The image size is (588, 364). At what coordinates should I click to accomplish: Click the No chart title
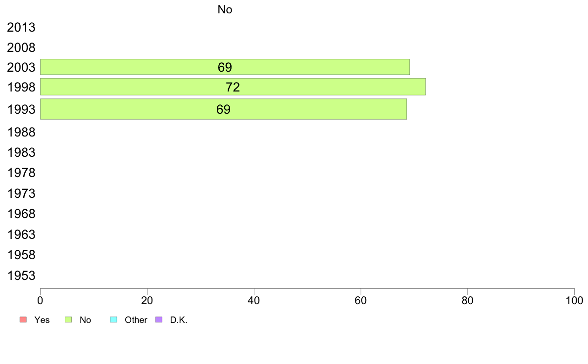click(x=225, y=9)
